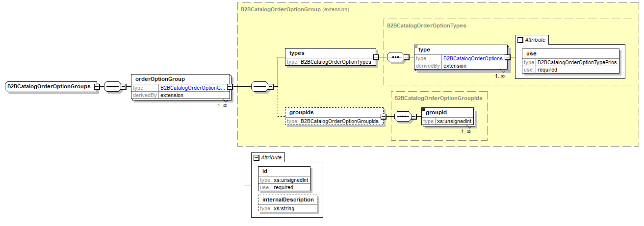Click the B2BCatalogOrderOptionGroupIds group label
The height and width of the screenshot is (226, 644).
pos(438,98)
